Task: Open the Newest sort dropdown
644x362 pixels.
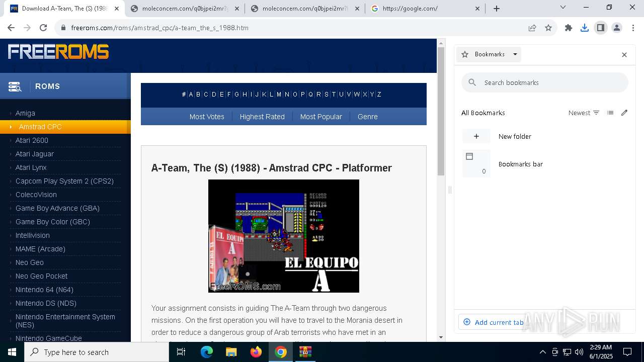Action: (584, 113)
